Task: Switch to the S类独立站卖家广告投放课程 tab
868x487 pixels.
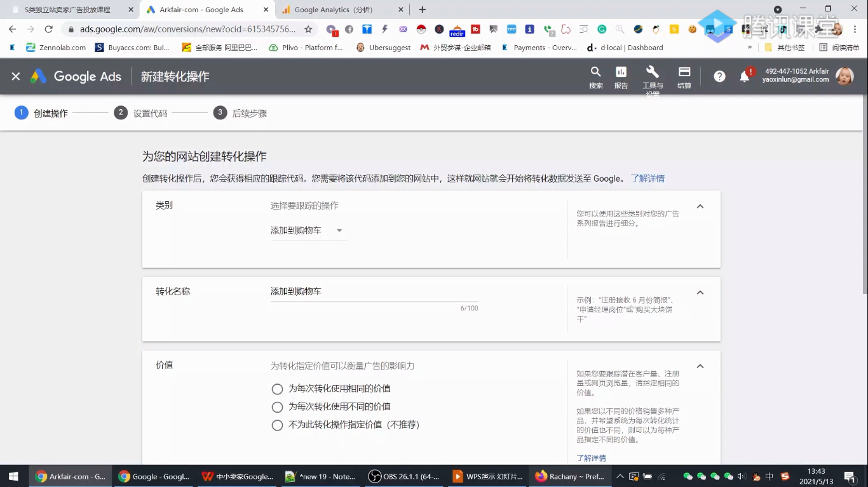Action: [70, 10]
